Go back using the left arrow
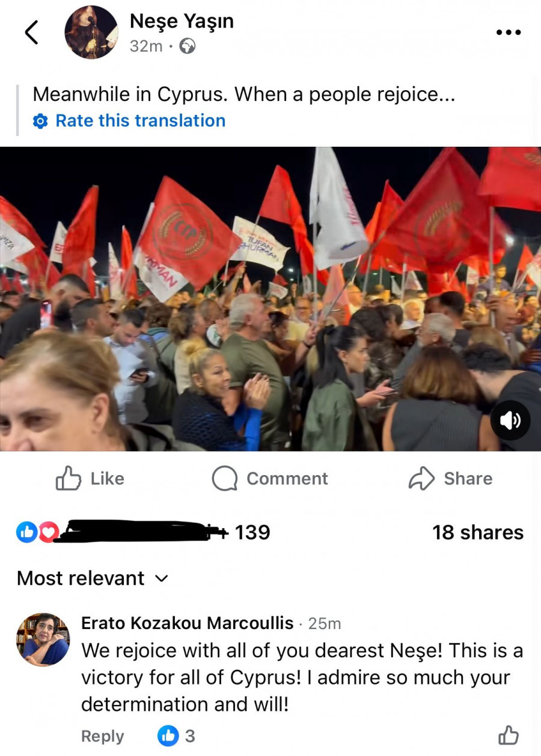The width and height of the screenshot is (541, 756). pyautogui.click(x=32, y=32)
